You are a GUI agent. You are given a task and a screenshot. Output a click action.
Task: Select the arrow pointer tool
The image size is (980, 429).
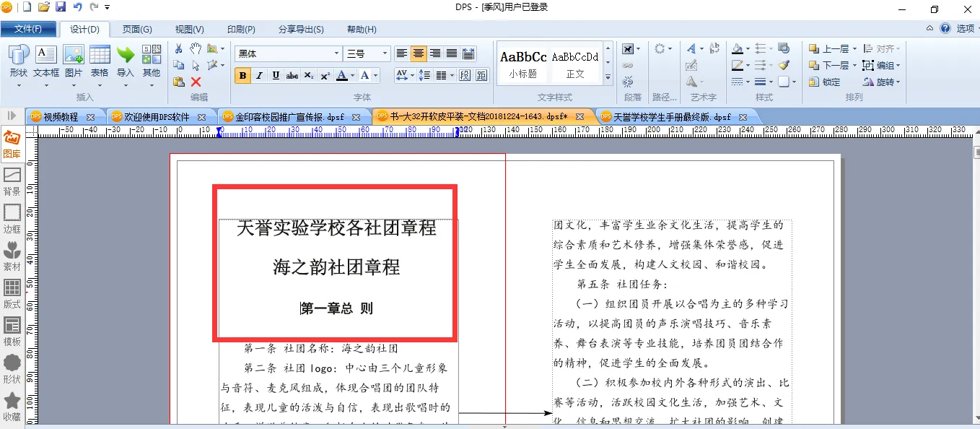[x=196, y=65]
